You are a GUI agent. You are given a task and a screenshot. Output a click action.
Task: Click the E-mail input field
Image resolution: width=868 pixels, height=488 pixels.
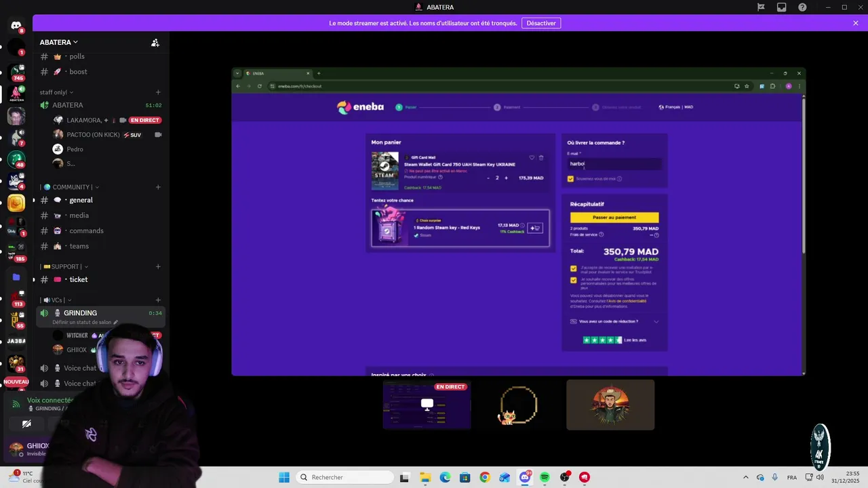pos(614,164)
